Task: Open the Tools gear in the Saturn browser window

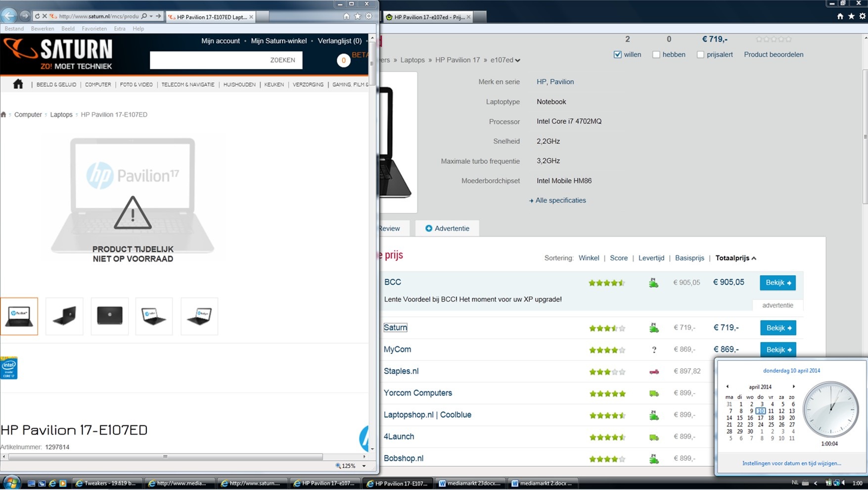Action: [x=369, y=16]
